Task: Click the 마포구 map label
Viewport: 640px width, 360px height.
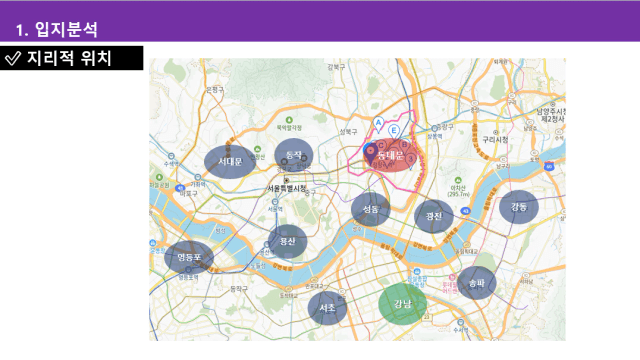Action: [189, 193]
